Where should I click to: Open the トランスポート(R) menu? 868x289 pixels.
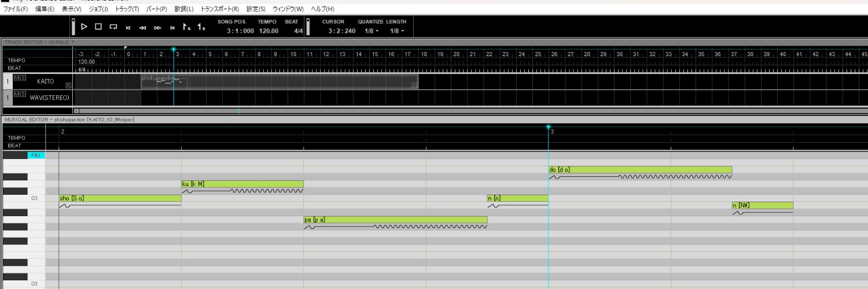click(219, 9)
